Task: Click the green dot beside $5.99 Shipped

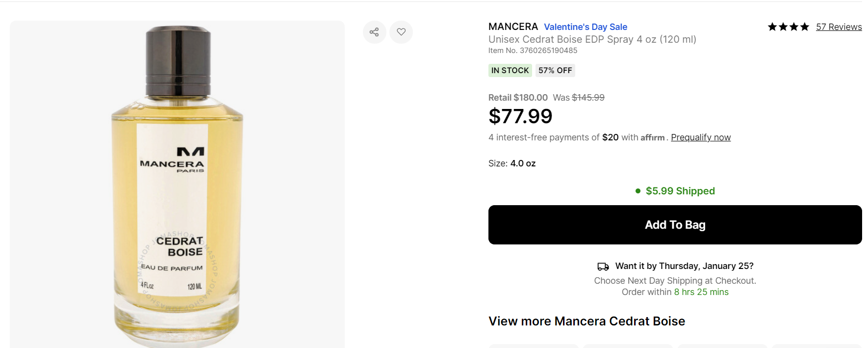Action: [x=638, y=191]
